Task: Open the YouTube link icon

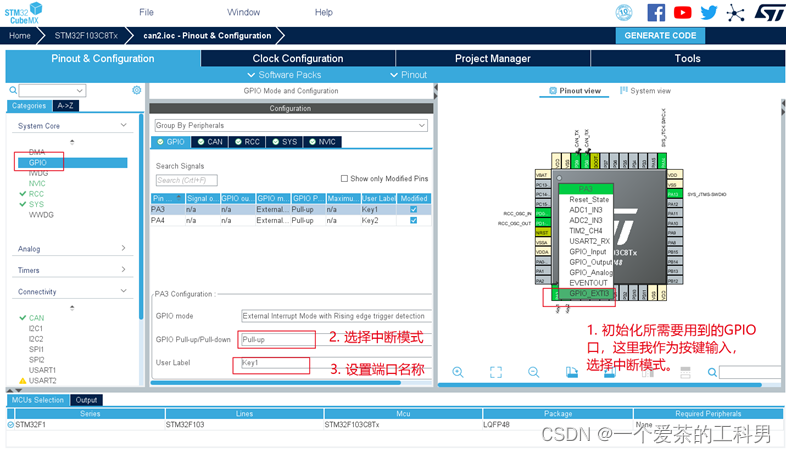Action: click(x=682, y=13)
